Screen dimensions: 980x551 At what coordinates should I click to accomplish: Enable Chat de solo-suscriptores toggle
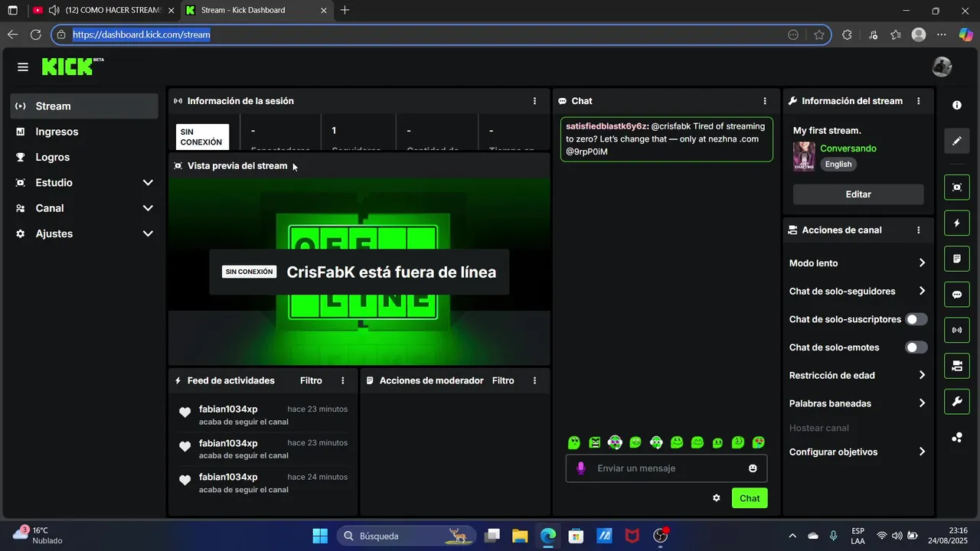(x=916, y=319)
